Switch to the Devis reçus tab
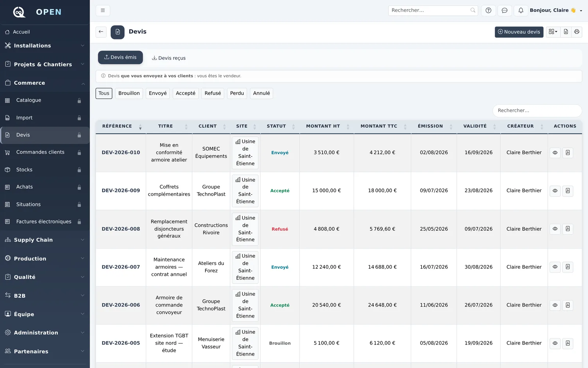This screenshot has width=588, height=368. coord(169,58)
